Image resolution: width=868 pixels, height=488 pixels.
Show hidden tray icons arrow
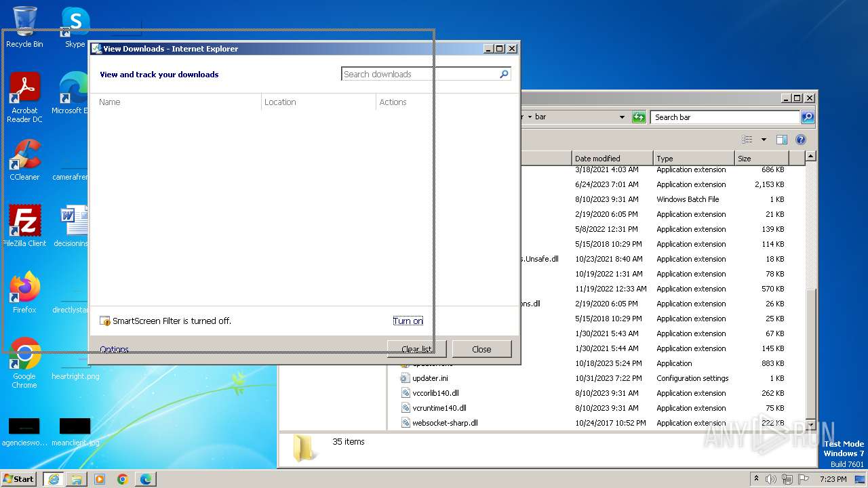pos(757,479)
